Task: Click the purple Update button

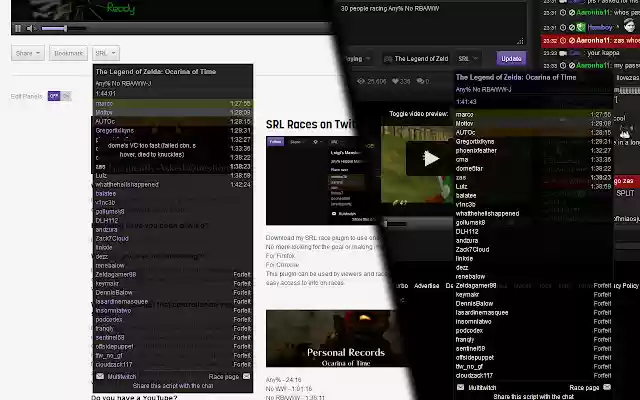Action: click(x=511, y=59)
